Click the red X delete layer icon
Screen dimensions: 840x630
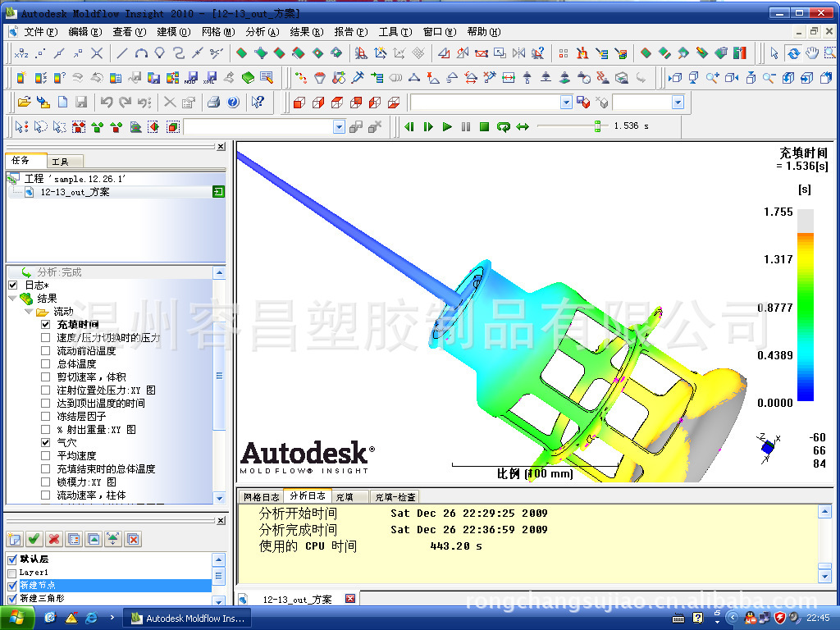click(x=54, y=539)
